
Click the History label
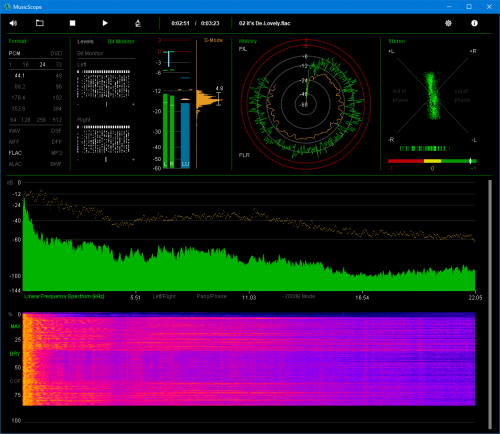coord(248,41)
